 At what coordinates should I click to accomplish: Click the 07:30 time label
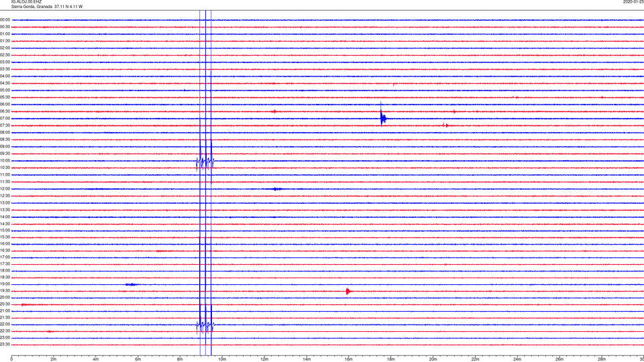(x=5, y=125)
